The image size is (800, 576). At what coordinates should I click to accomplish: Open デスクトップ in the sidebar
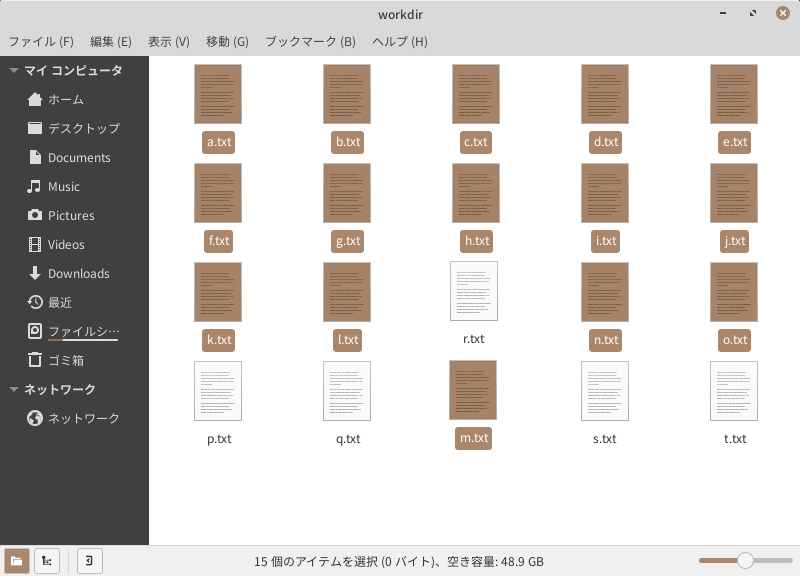coord(74,128)
